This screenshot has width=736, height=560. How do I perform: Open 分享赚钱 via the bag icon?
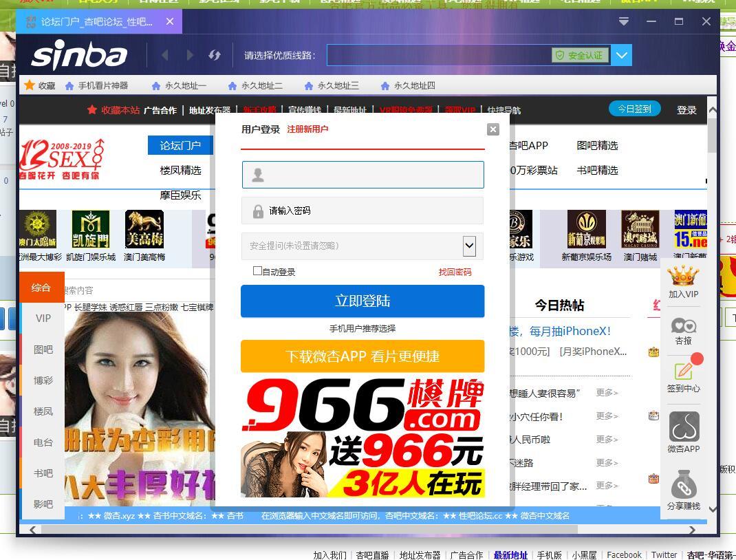point(684,483)
